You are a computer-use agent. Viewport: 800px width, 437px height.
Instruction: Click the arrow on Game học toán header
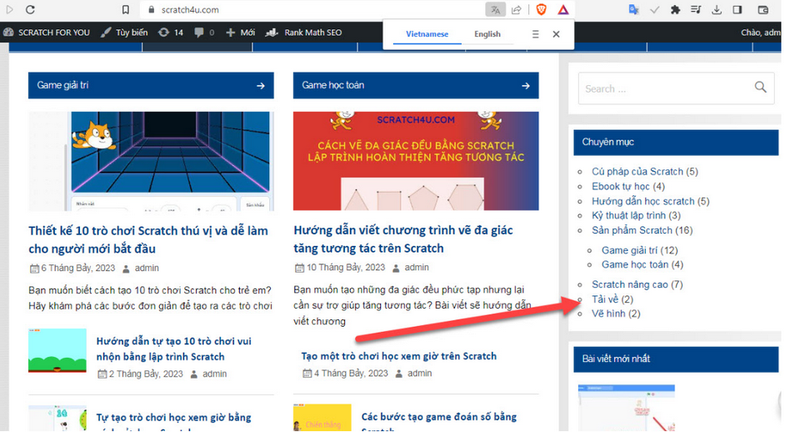(x=526, y=86)
